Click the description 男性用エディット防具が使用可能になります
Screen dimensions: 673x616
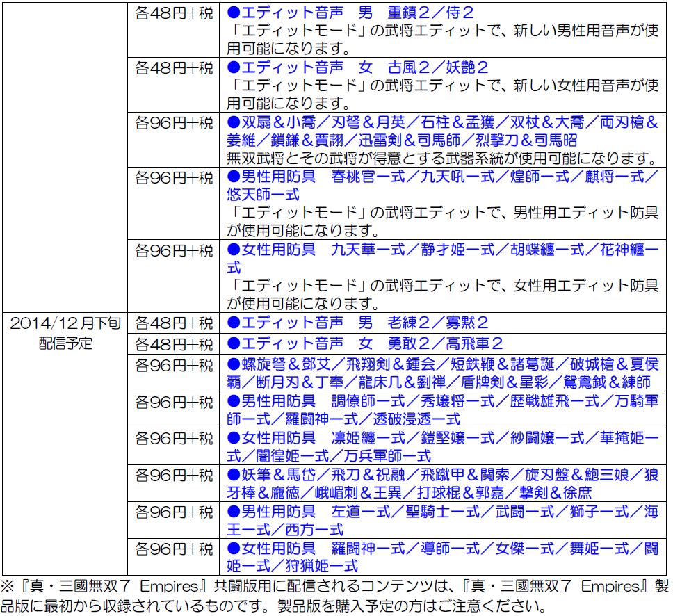tap(442, 222)
